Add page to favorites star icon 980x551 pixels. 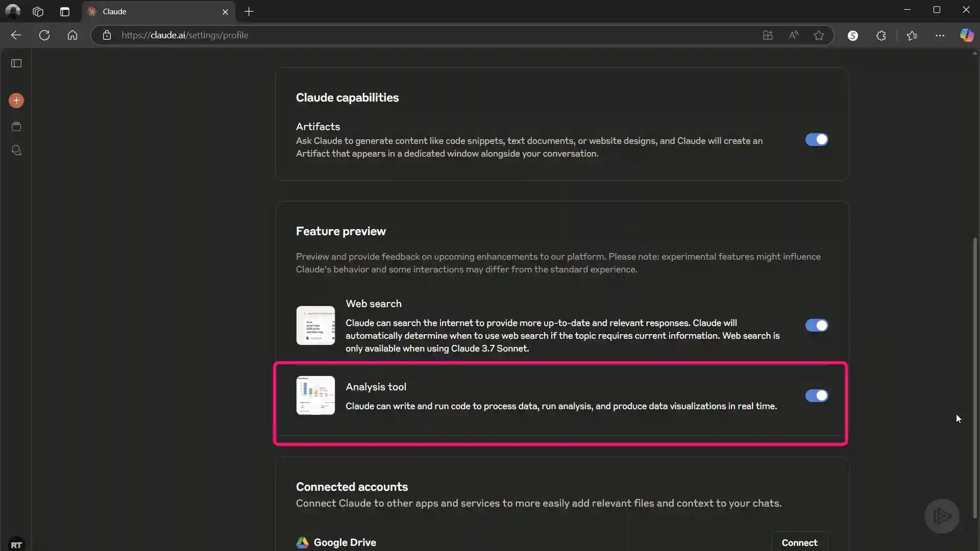819,35
